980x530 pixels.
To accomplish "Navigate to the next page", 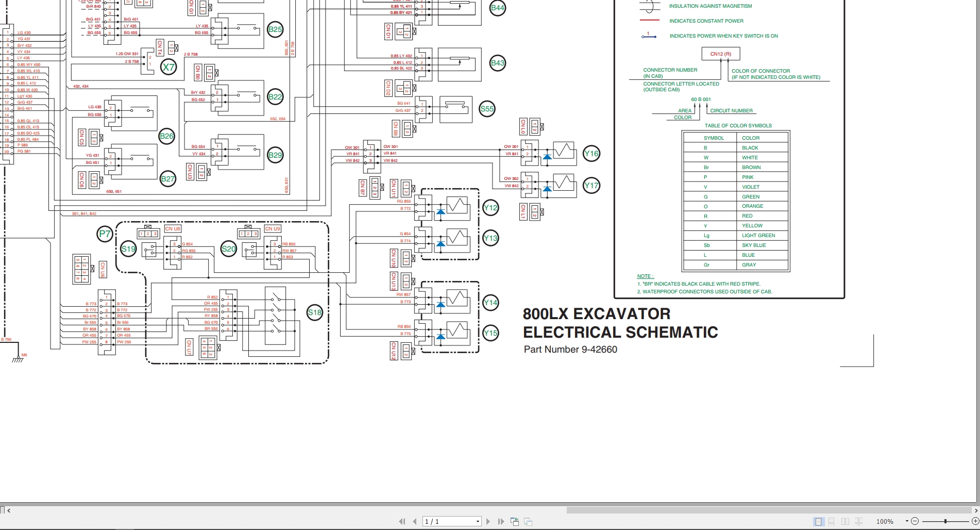I will [x=488, y=521].
